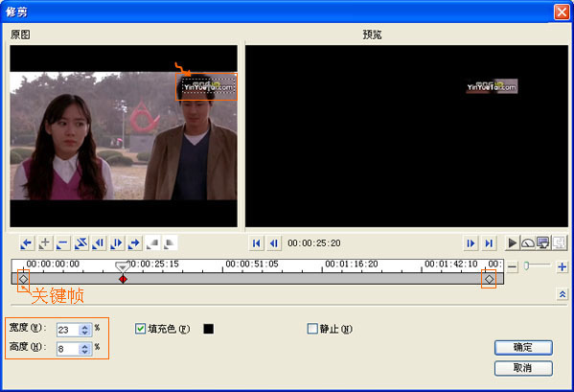
Task: Select the last key frame diamond
Action: [x=489, y=279]
